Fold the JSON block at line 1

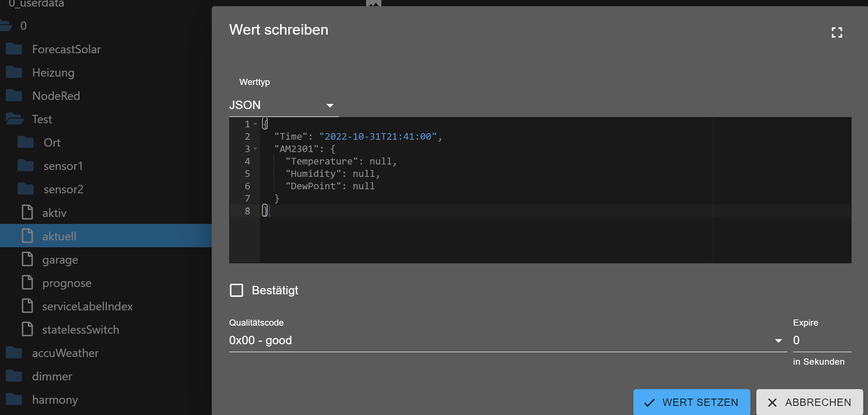click(x=255, y=124)
